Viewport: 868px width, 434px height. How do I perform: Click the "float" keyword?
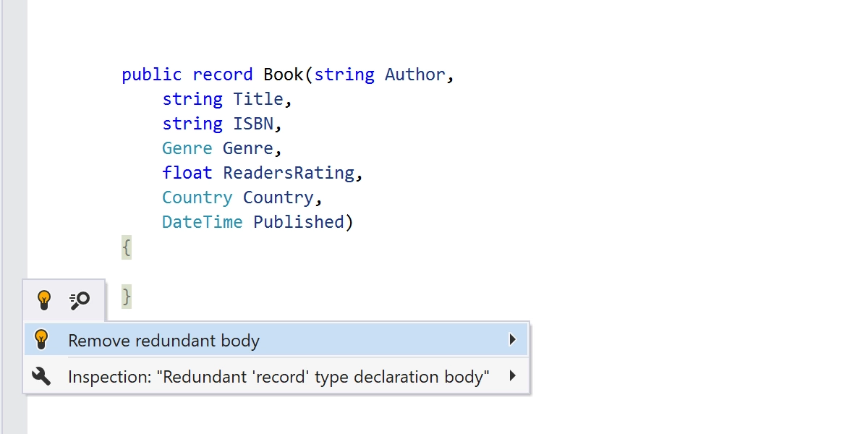pos(187,173)
